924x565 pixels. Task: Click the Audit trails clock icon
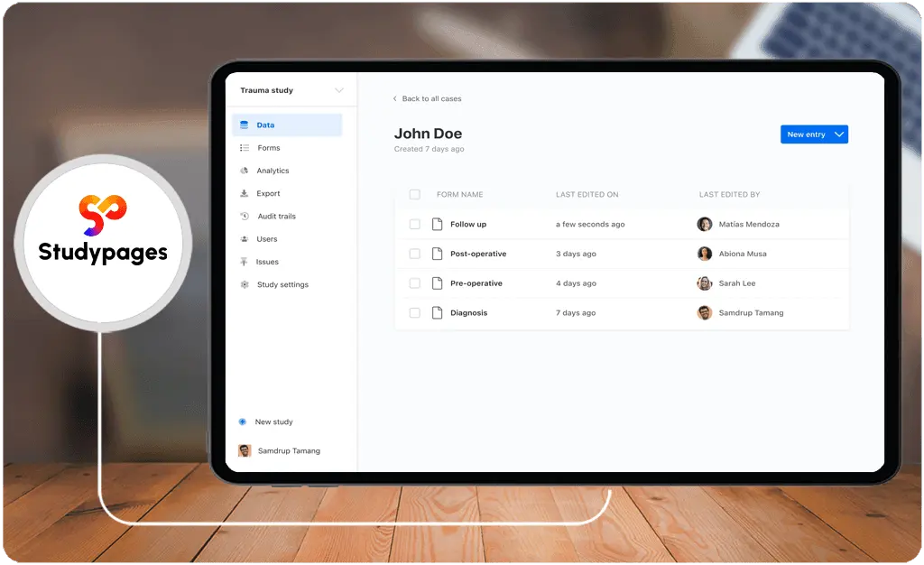point(245,217)
